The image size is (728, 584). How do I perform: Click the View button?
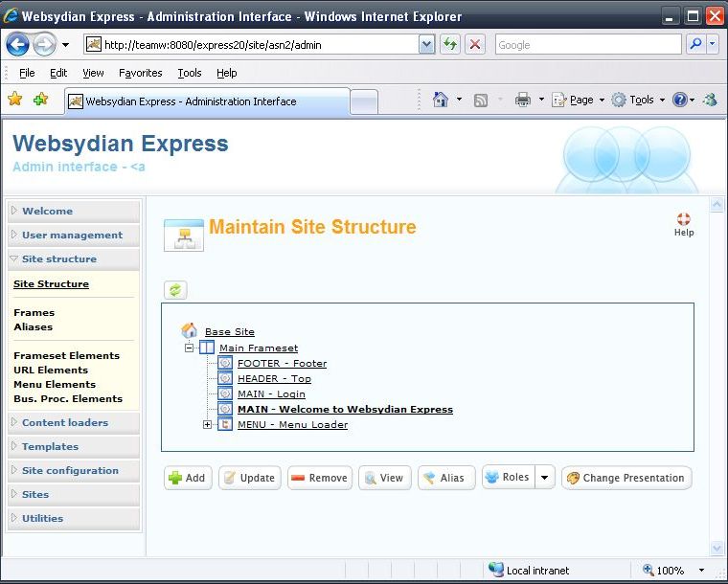(385, 478)
